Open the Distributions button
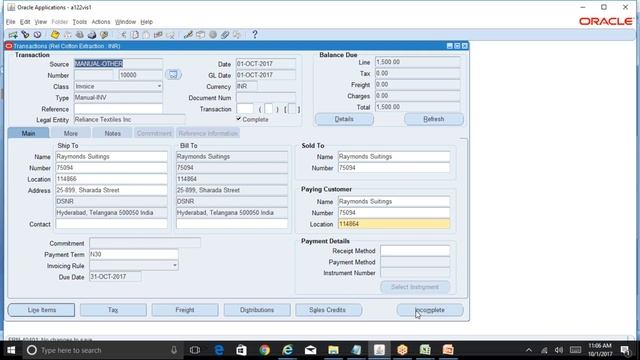This screenshot has width=640, height=360. 257,310
